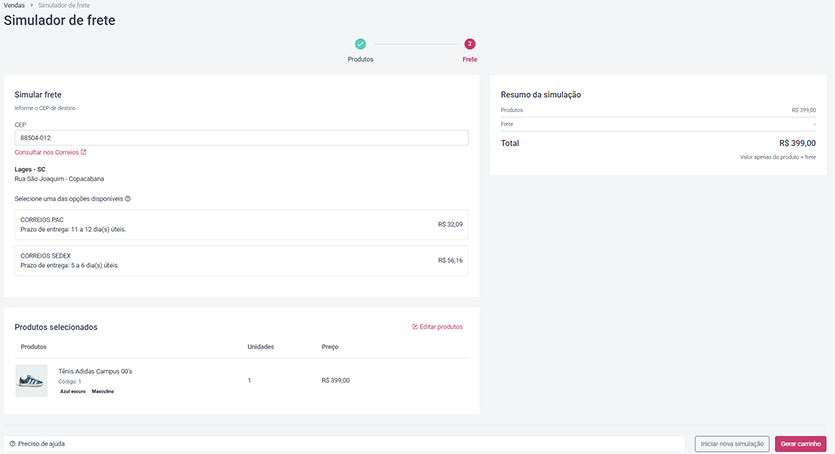Viewport: 835px width, 454px height.
Task: Go to Vendas in the breadcrumb
Action: click(14, 5)
